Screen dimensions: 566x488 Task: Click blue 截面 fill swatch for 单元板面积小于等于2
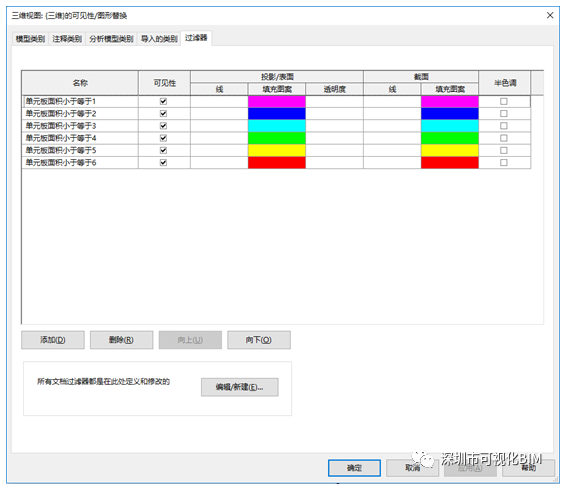450,114
